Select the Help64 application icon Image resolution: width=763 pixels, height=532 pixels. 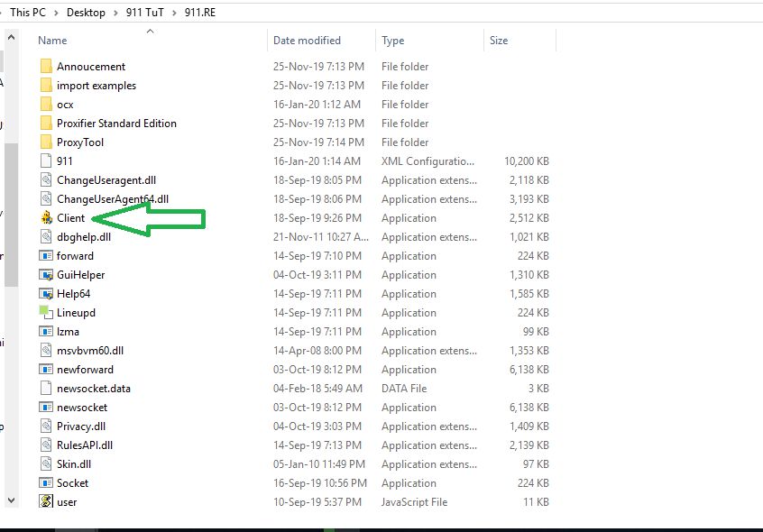[x=47, y=294]
